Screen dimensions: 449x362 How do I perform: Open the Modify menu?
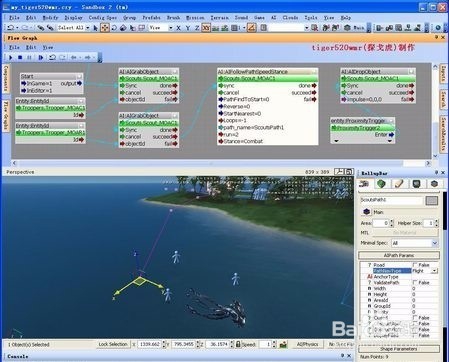click(x=50, y=17)
